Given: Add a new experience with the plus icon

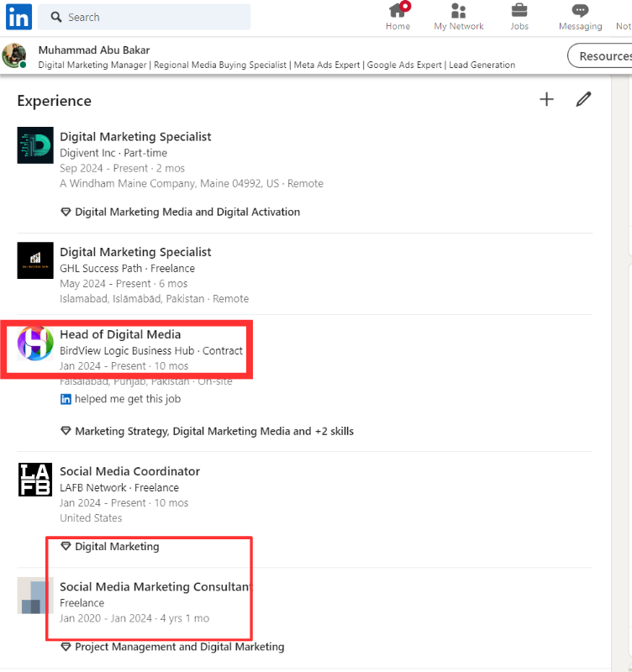Looking at the screenshot, I should click(546, 99).
